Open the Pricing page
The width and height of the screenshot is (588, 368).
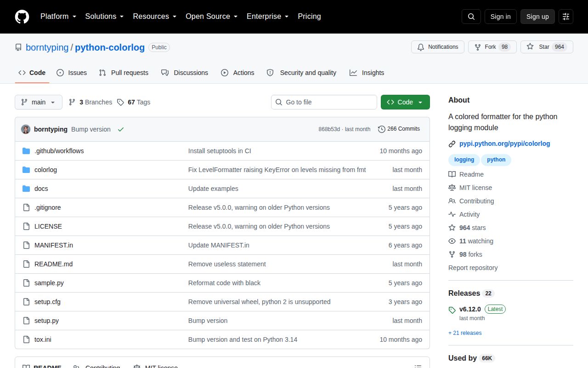309,17
